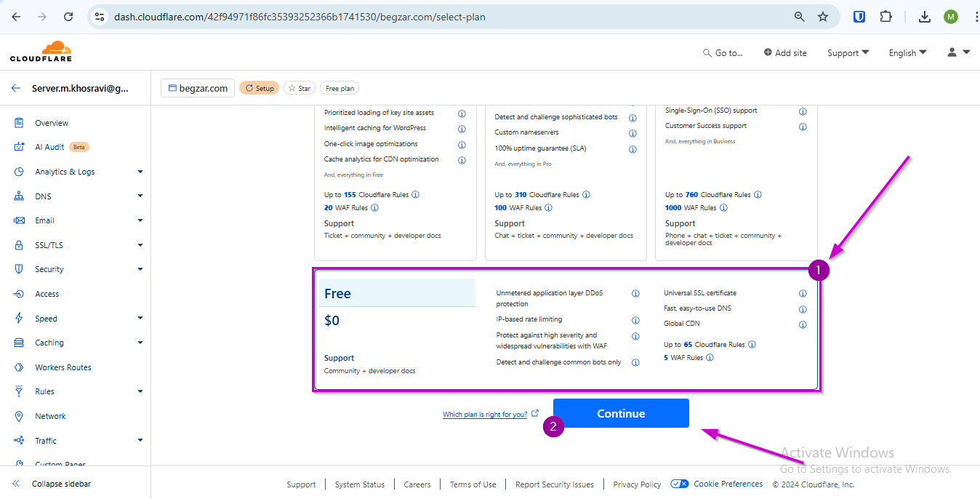Click the Go to... search field

tap(723, 53)
